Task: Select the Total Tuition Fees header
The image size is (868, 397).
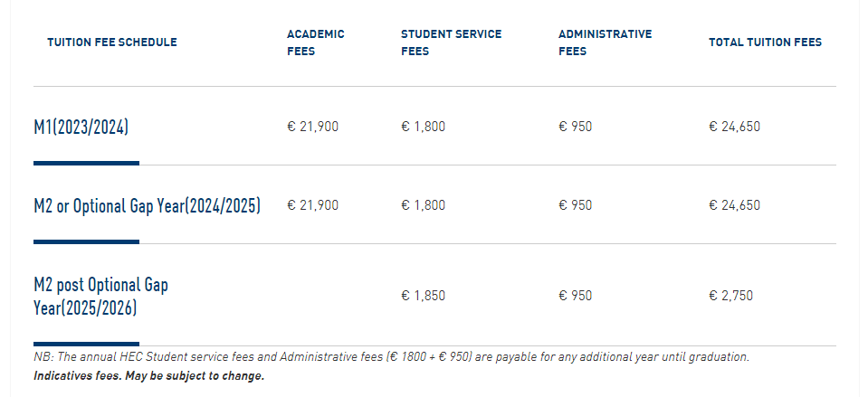Action: [x=765, y=43]
